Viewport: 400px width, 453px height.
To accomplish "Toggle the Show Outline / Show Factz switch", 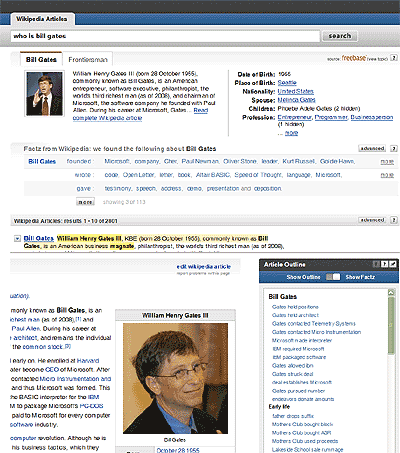I will point(333,277).
